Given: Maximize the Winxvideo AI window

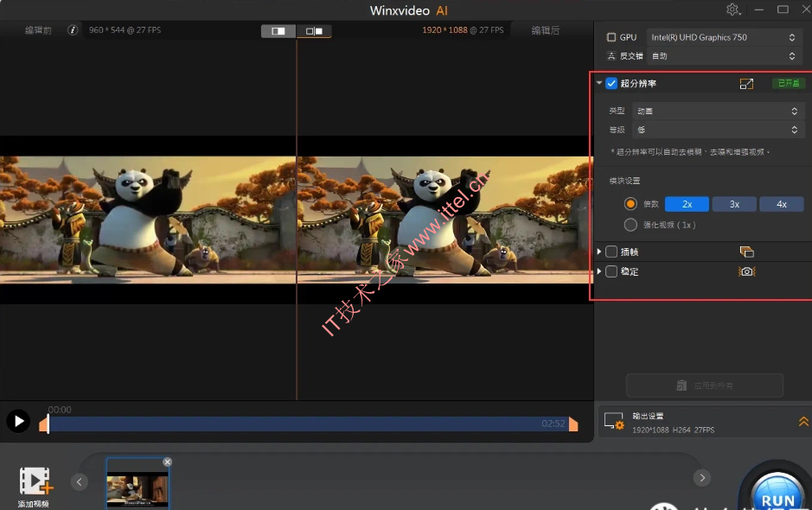Looking at the screenshot, I should tap(783, 10).
